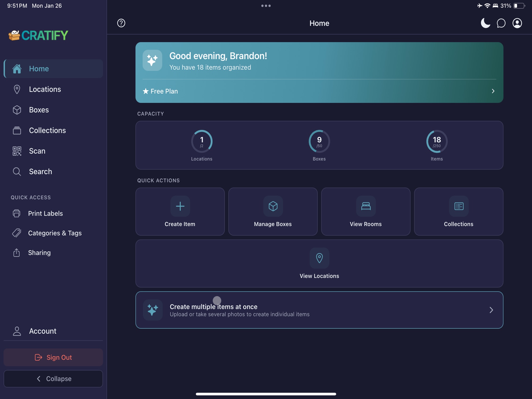Open Create multiple items at once

pos(319,310)
